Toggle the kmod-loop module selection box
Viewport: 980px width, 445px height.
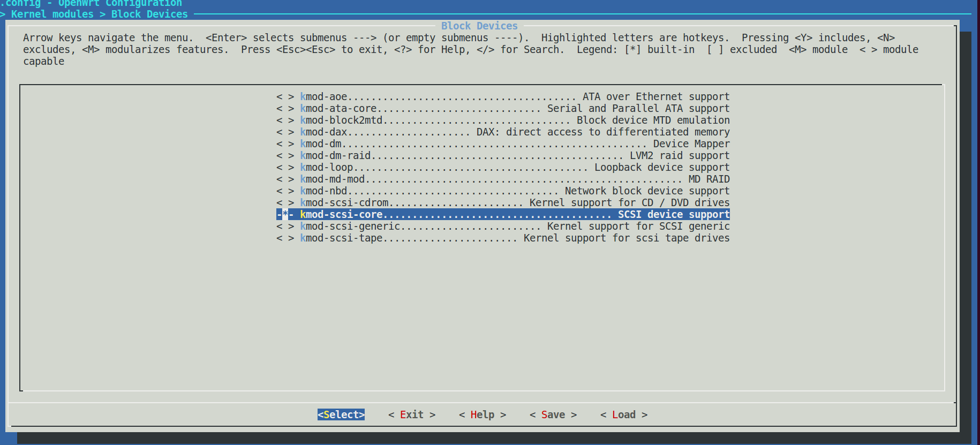pos(285,168)
